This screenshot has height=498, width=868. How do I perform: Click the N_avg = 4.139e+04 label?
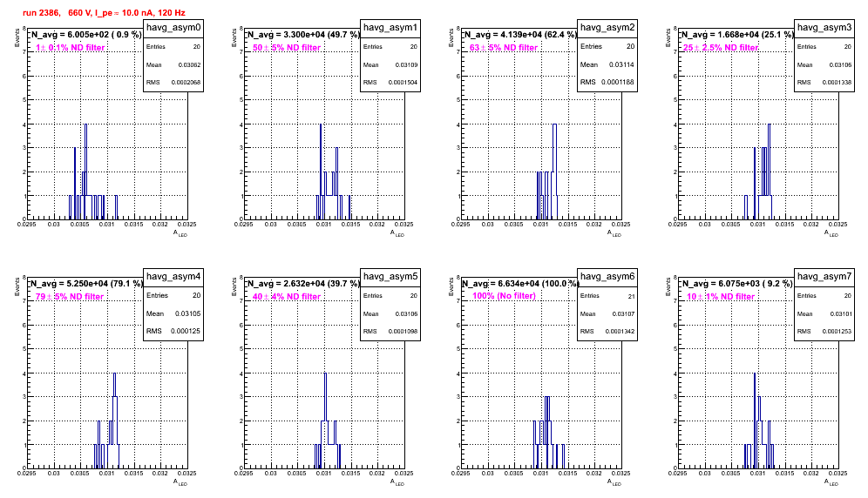[520, 34]
